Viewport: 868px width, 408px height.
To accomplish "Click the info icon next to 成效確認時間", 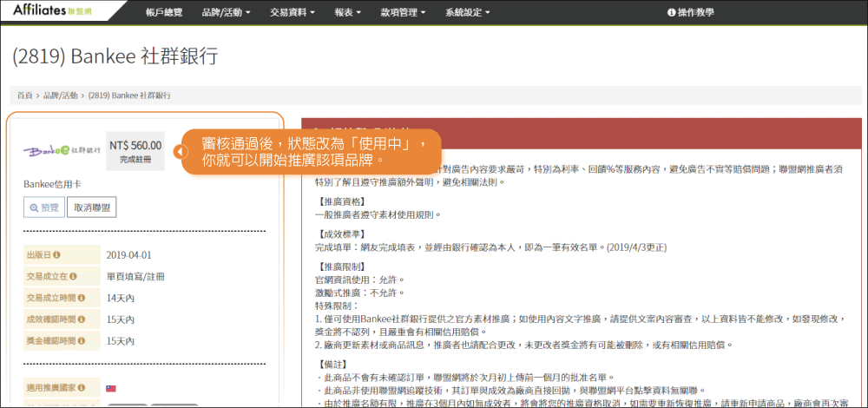I will click(82, 319).
